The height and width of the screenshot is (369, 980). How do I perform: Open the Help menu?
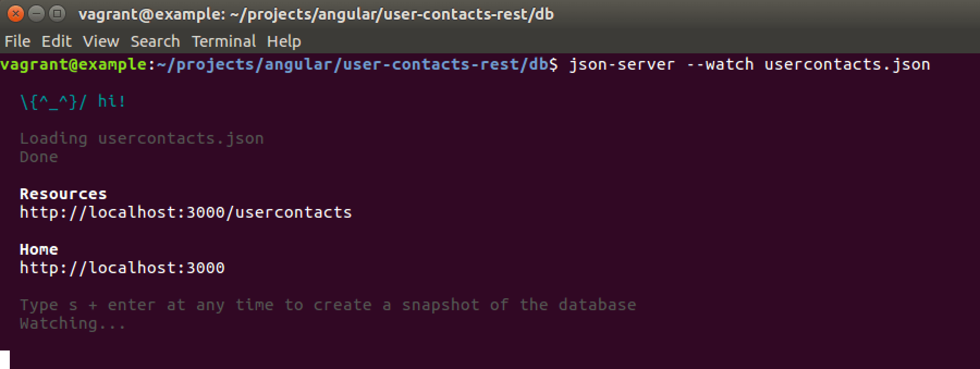(284, 41)
